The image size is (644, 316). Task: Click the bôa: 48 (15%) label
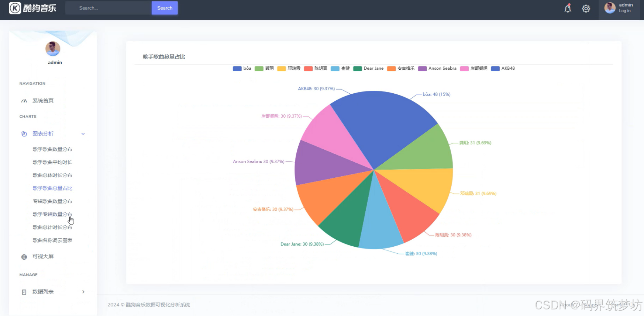437,94
